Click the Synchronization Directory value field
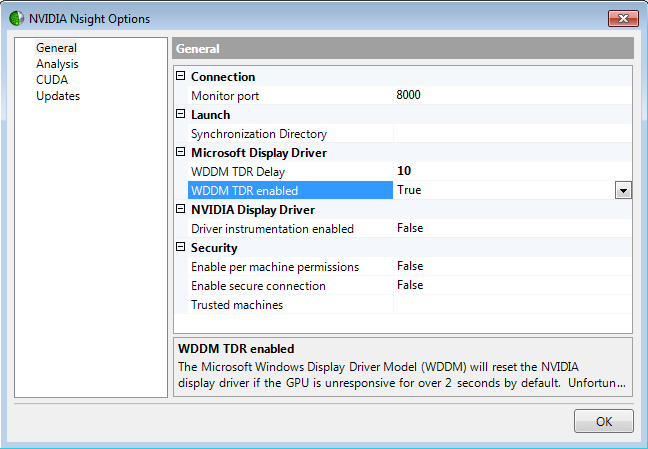 pyautogui.click(x=512, y=134)
